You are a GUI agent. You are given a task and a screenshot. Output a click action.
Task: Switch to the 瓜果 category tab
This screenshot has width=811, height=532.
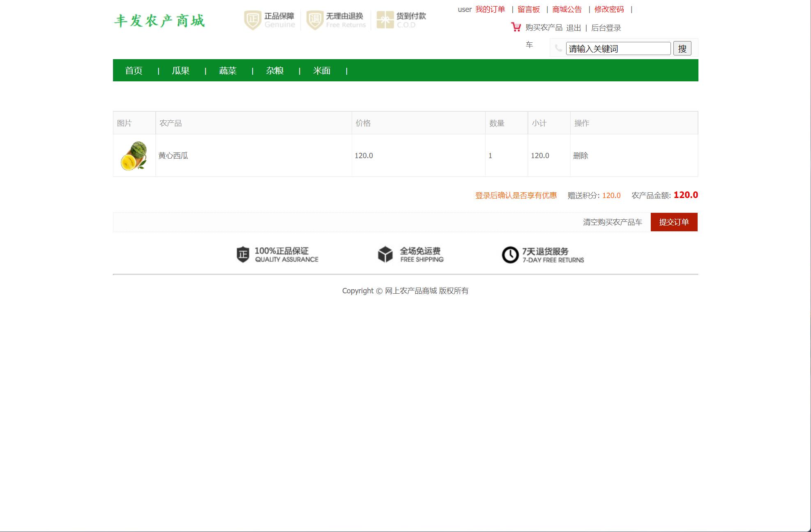point(180,70)
